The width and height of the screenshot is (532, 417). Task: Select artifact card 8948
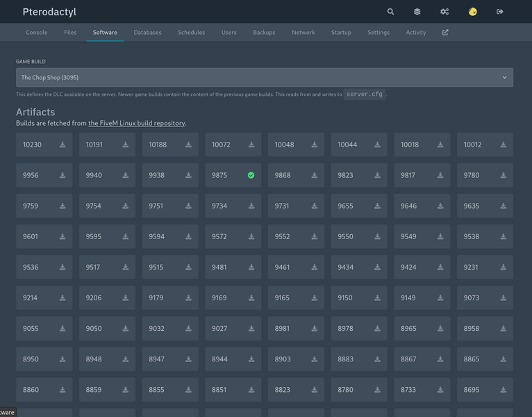[107, 359]
